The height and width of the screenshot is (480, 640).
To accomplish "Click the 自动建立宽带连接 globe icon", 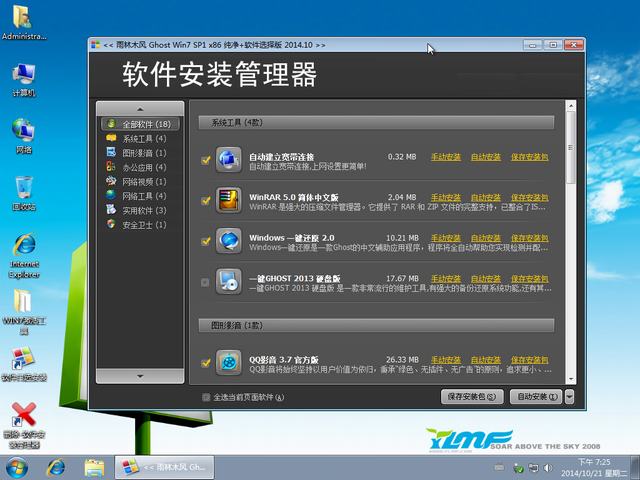I will coord(229,158).
